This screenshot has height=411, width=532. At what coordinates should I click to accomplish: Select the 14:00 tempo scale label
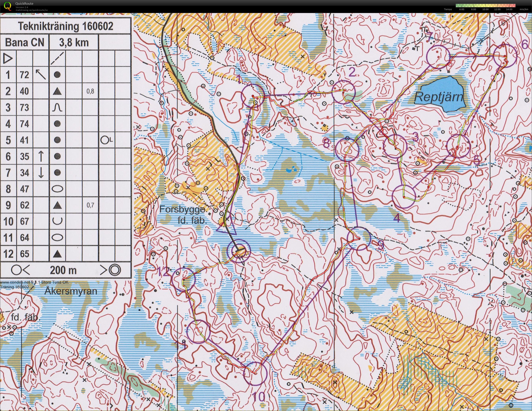point(509,9)
